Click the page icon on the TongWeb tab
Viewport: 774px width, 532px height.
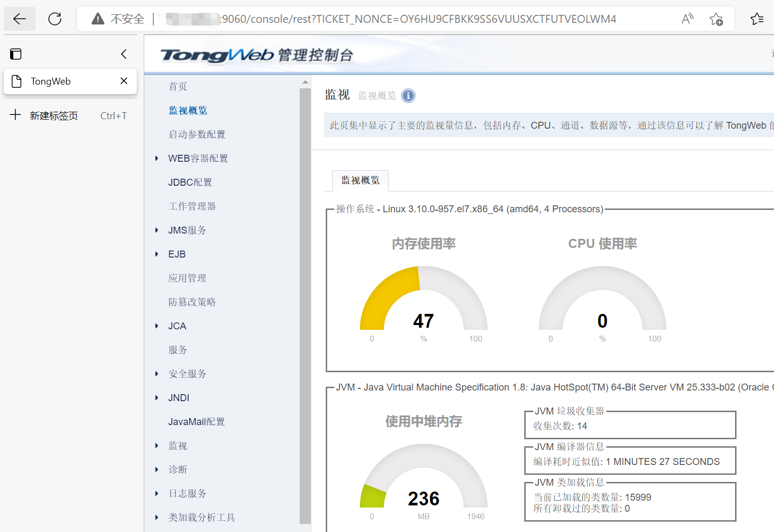tap(15, 81)
